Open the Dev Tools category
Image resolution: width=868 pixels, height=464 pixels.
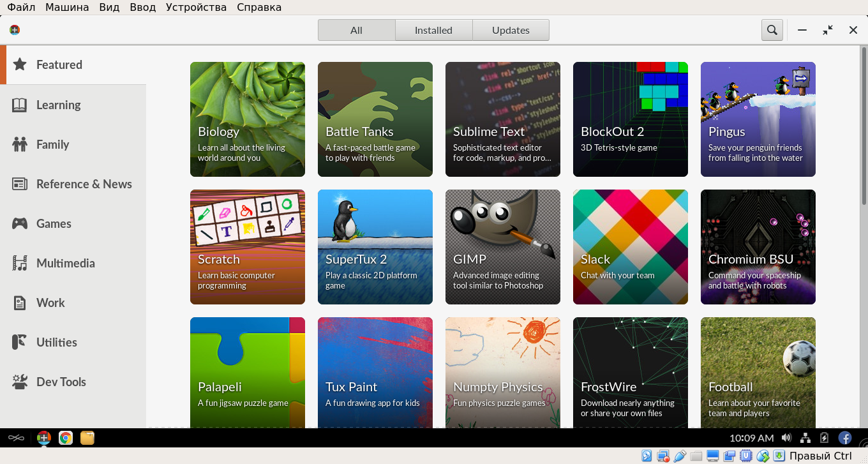click(73, 382)
